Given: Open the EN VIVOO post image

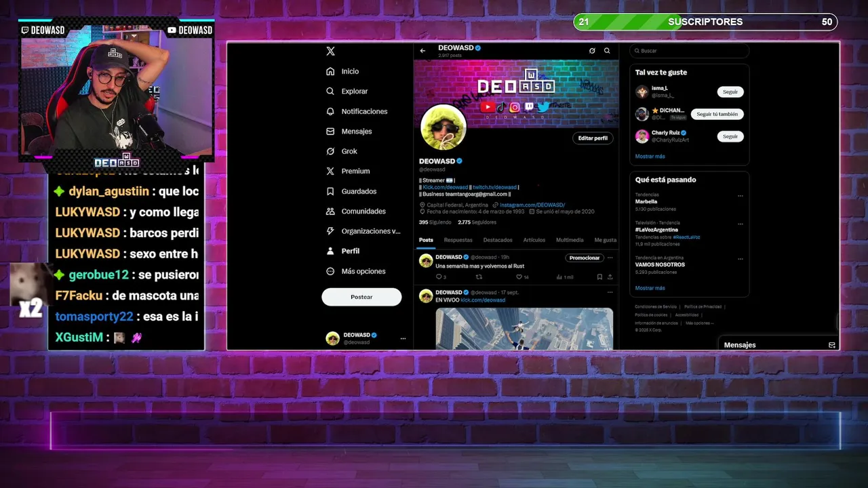Looking at the screenshot, I should (x=524, y=329).
